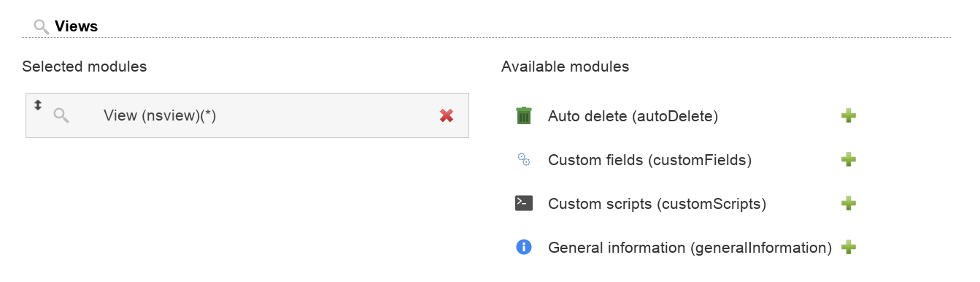Add General information module using its green plus
The height and width of the screenshot is (282, 980).
(848, 247)
